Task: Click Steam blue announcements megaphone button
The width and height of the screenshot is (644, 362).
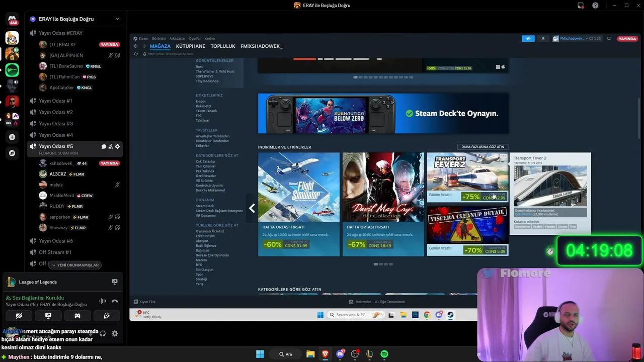Action: [x=528, y=39]
